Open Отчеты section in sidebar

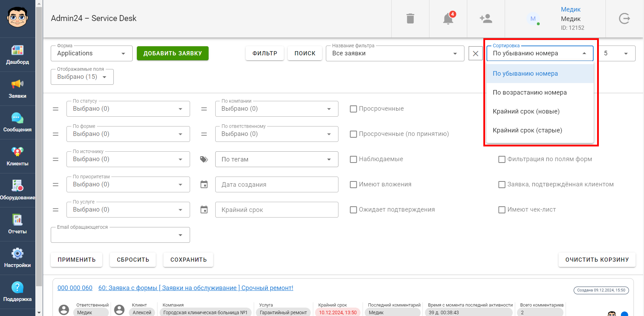point(17,225)
